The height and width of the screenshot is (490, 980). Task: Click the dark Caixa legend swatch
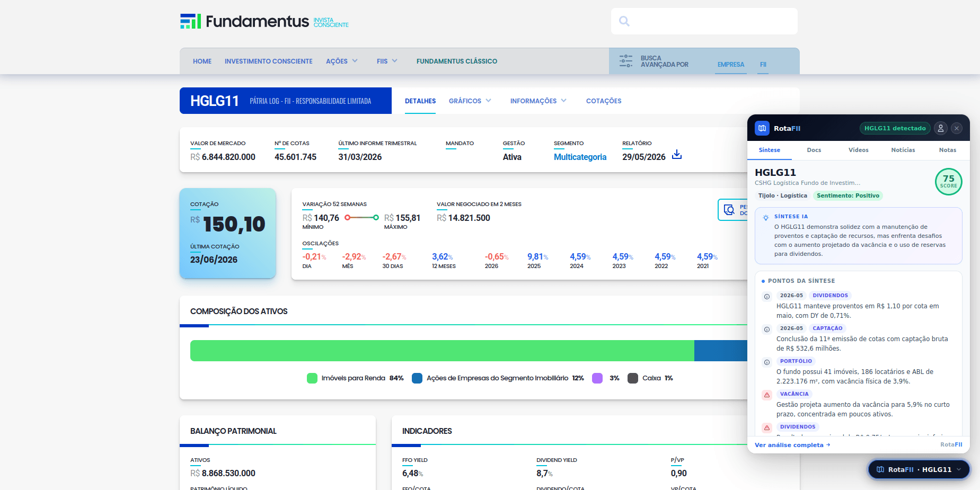633,378
